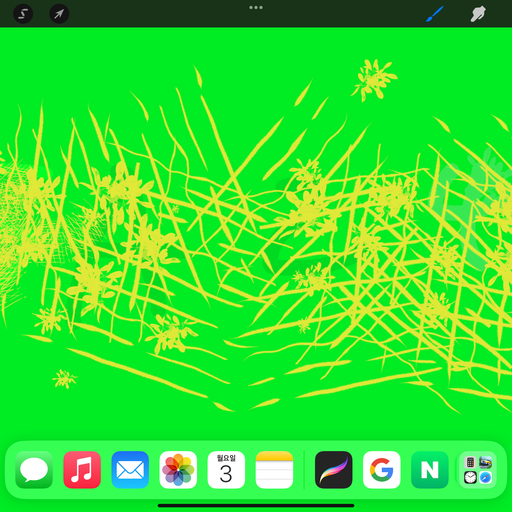The width and height of the screenshot is (512, 512).
Task: Open the Messages app in dock
Action: click(34, 470)
